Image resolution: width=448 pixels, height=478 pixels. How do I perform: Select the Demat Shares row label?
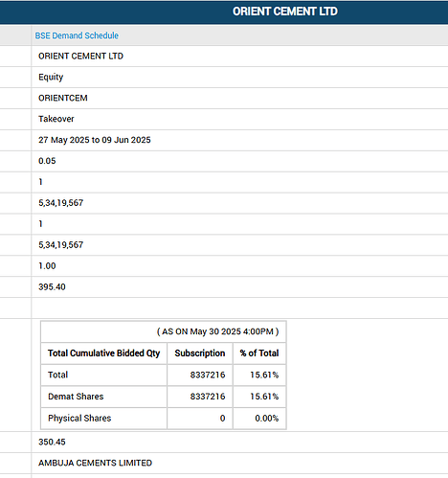(76, 397)
